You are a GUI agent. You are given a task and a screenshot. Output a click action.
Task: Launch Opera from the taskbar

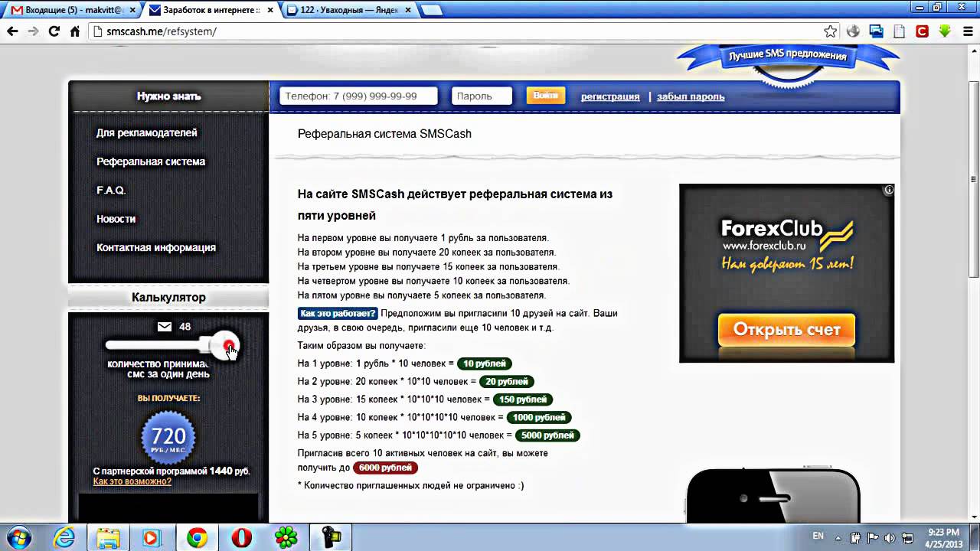[x=241, y=538]
